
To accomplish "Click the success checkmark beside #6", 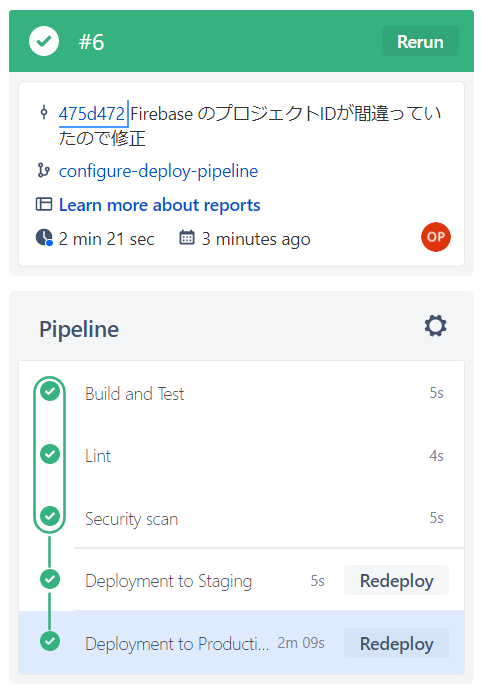I will [x=44, y=41].
